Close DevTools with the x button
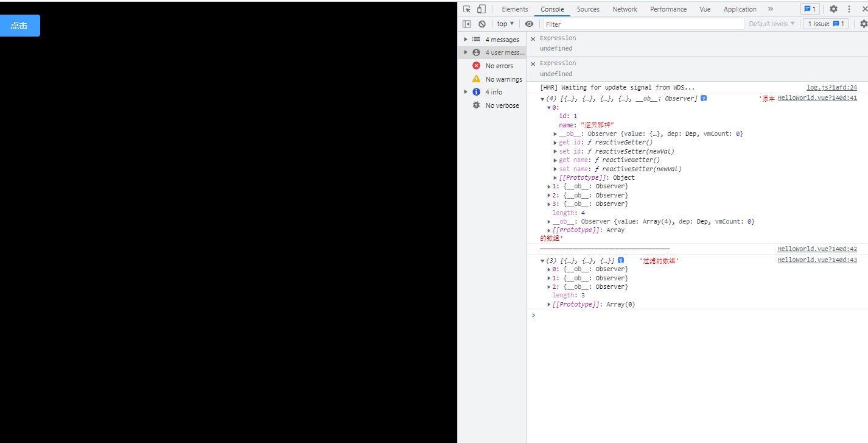The height and width of the screenshot is (443, 868). (x=864, y=9)
